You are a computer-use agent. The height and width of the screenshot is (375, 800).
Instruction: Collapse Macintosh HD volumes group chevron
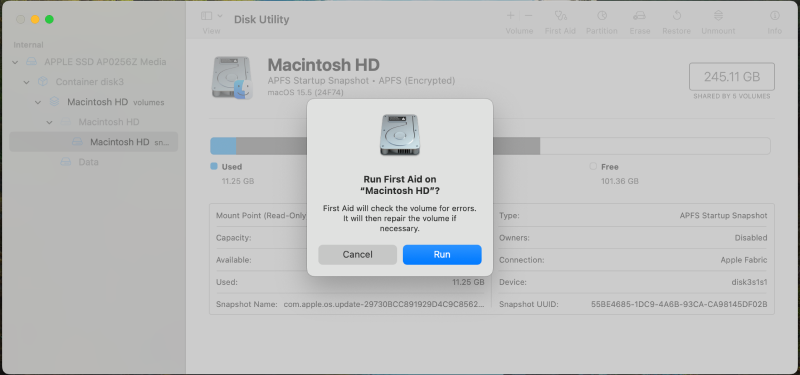38,102
